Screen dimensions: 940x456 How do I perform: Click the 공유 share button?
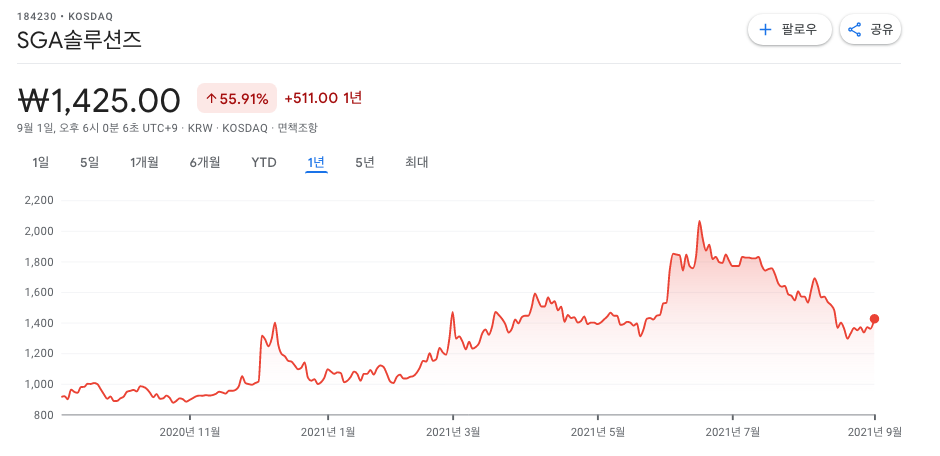870,29
